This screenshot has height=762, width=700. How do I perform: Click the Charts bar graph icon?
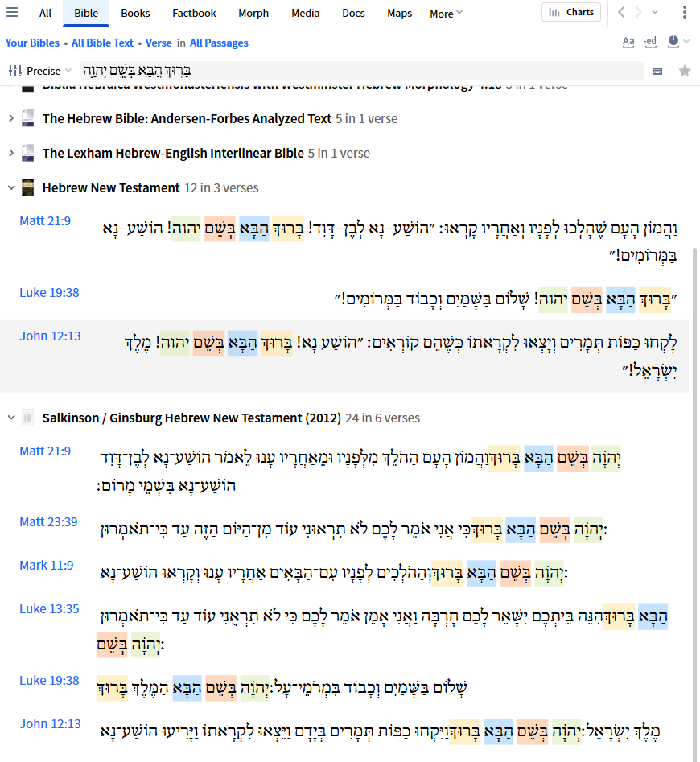pos(554,13)
